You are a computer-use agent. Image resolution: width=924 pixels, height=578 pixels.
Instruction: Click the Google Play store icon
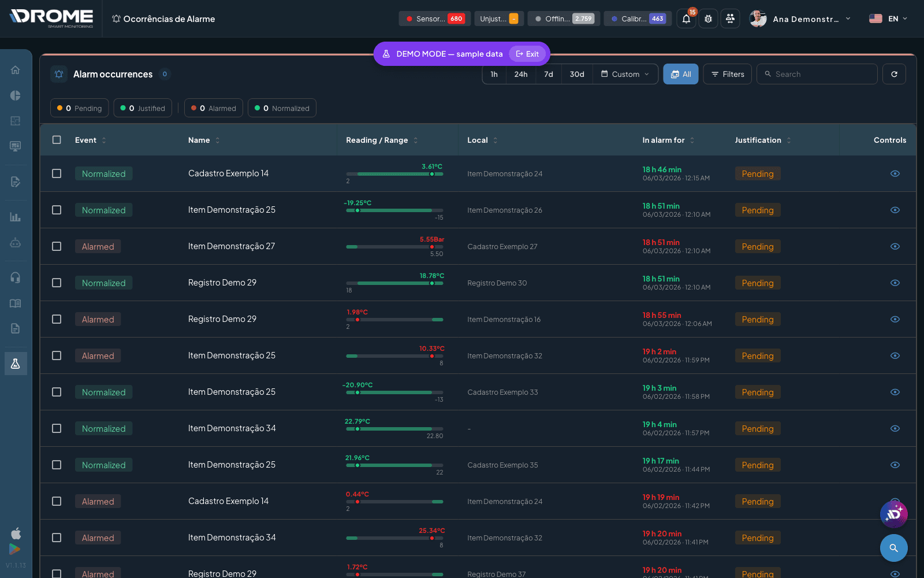[x=15, y=549]
